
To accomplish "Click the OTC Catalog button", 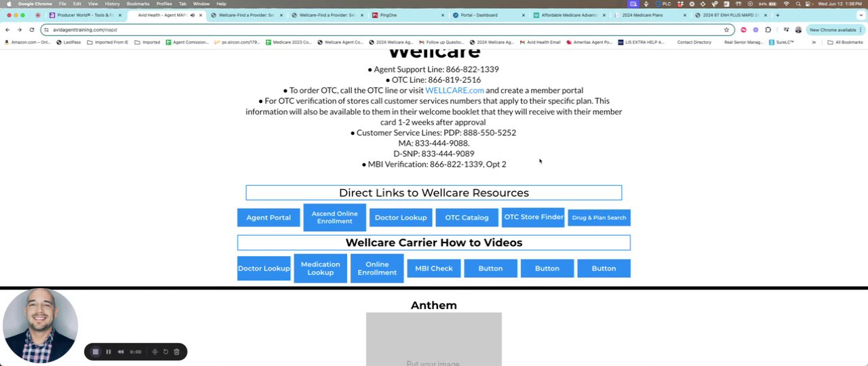I will (467, 218).
